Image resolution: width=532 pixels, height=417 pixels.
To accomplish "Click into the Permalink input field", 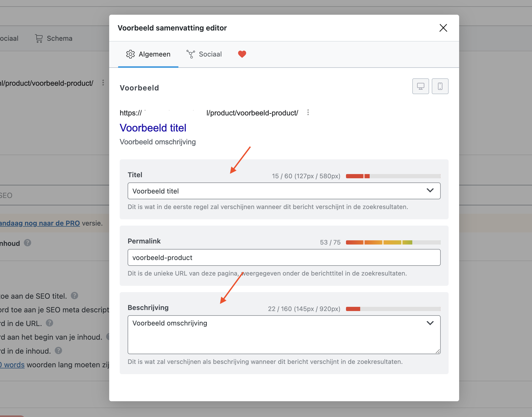I will click(284, 258).
